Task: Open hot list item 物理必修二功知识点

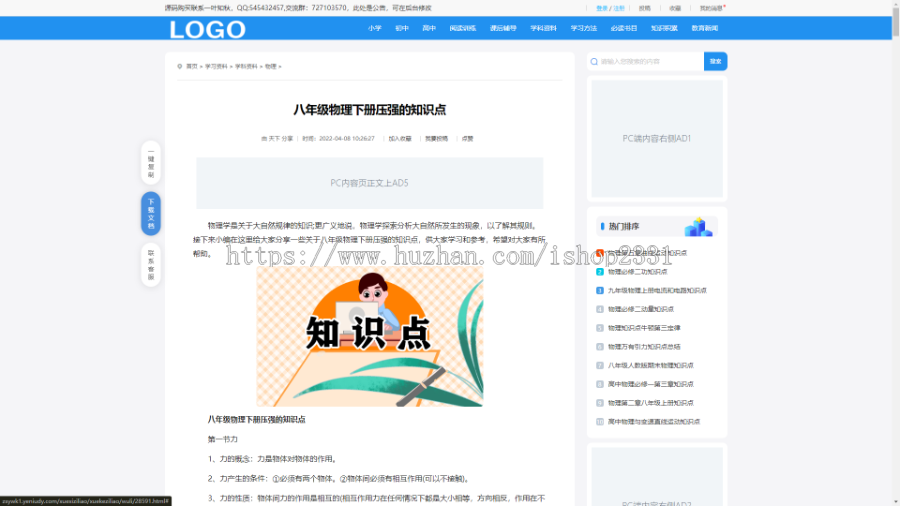Action: point(637,272)
